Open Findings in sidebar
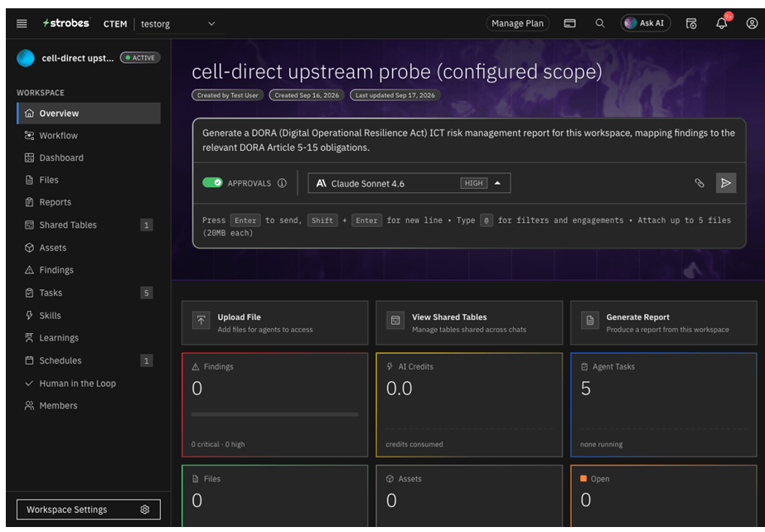This screenshot has width=765, height=532. (89, 269)
